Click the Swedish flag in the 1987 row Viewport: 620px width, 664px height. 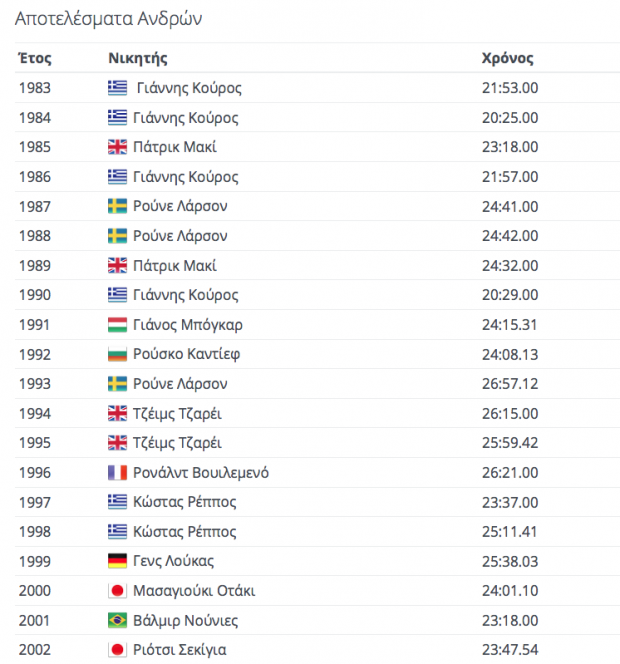(117, 206)
